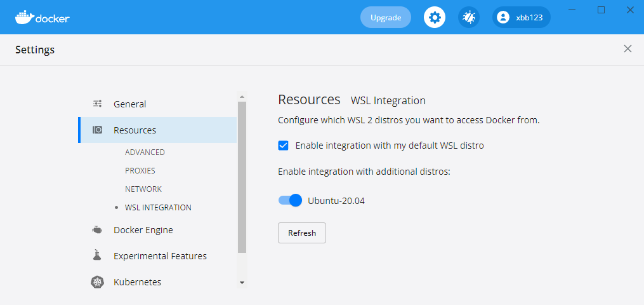Open the WSL INTEGRATION sub-item
Viewport: 644px width, 305px height.
coord(158,208)
